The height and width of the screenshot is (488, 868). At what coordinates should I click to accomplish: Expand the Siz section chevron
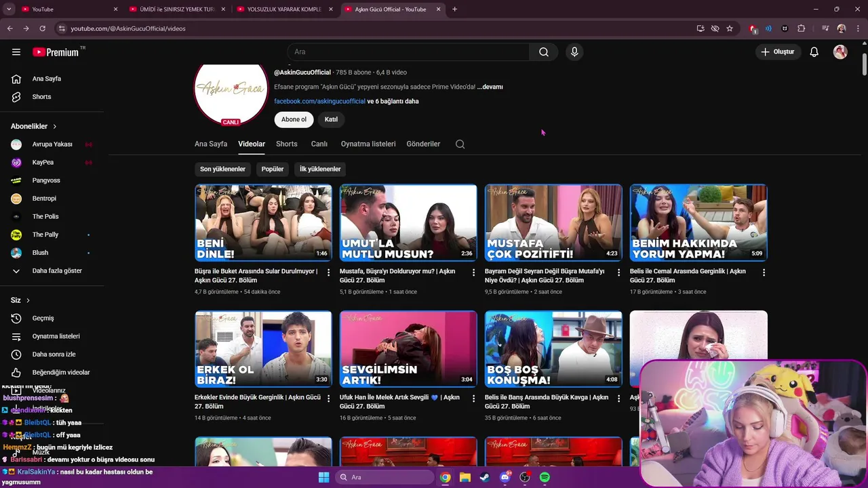[28, 300]
